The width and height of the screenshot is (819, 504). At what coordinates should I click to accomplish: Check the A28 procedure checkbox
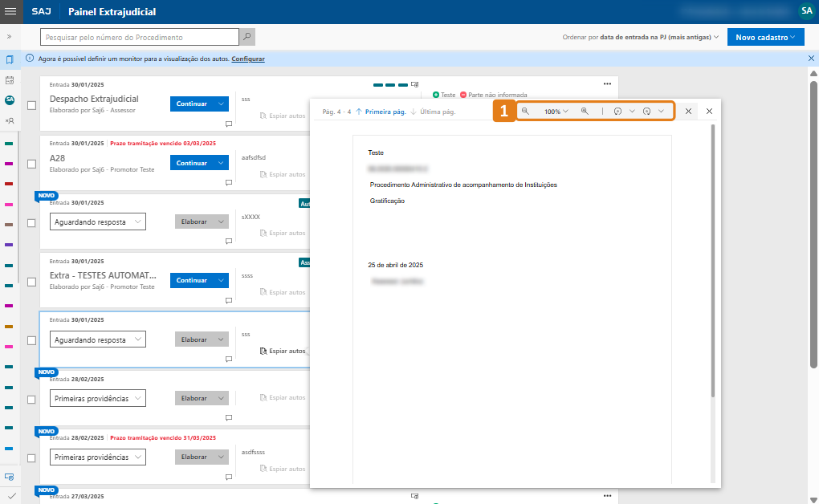pyautogui.click(x=31, y=164)
